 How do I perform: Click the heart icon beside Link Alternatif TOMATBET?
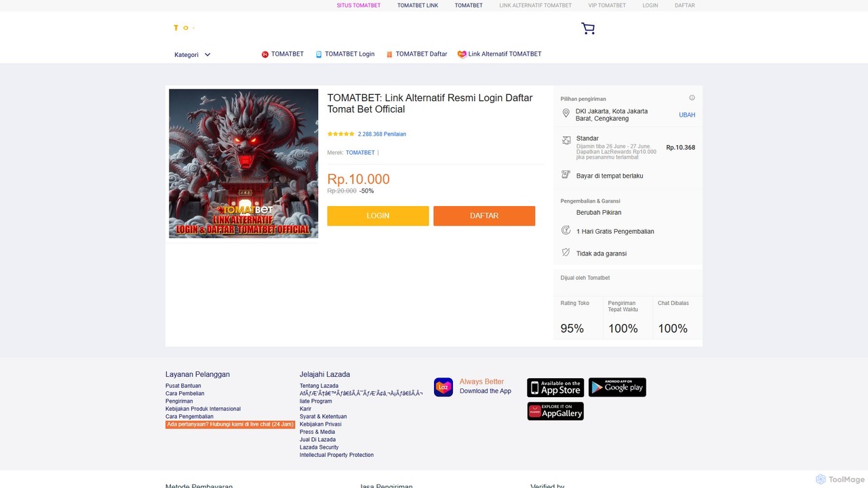[x=462, y=54]
